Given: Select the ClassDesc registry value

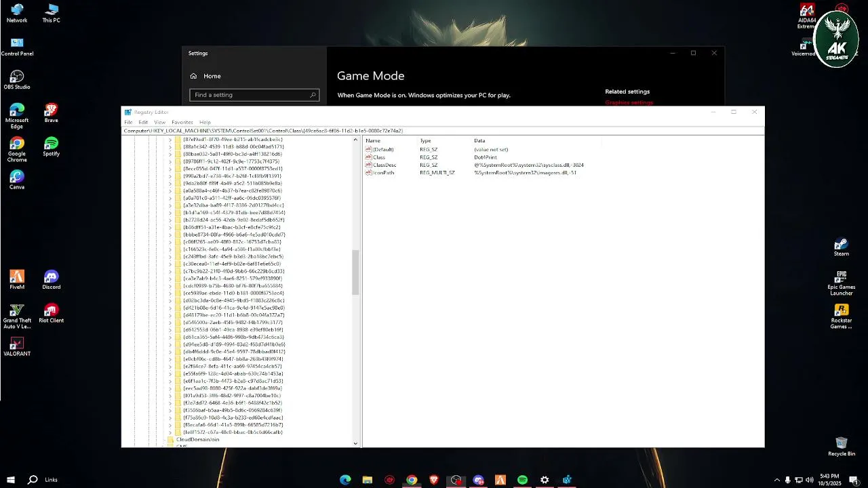Looking at the screenshot, I should [x=384, y=165].
